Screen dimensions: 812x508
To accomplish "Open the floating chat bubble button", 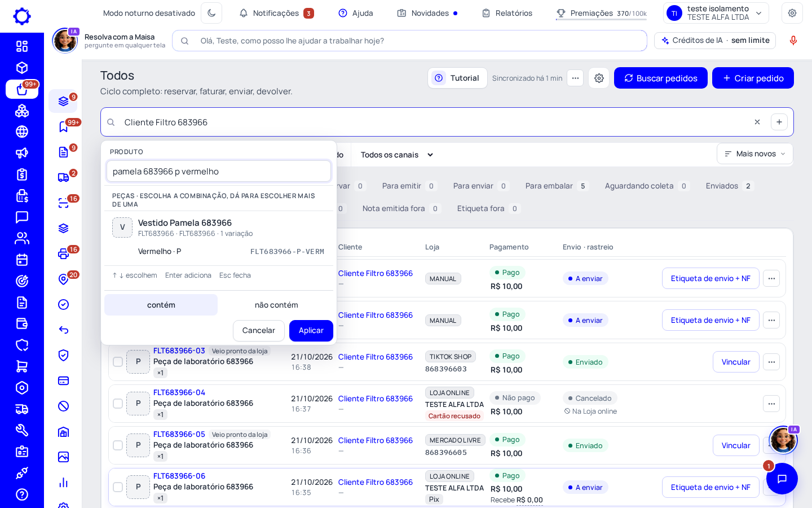I will (x=782, y=479).
